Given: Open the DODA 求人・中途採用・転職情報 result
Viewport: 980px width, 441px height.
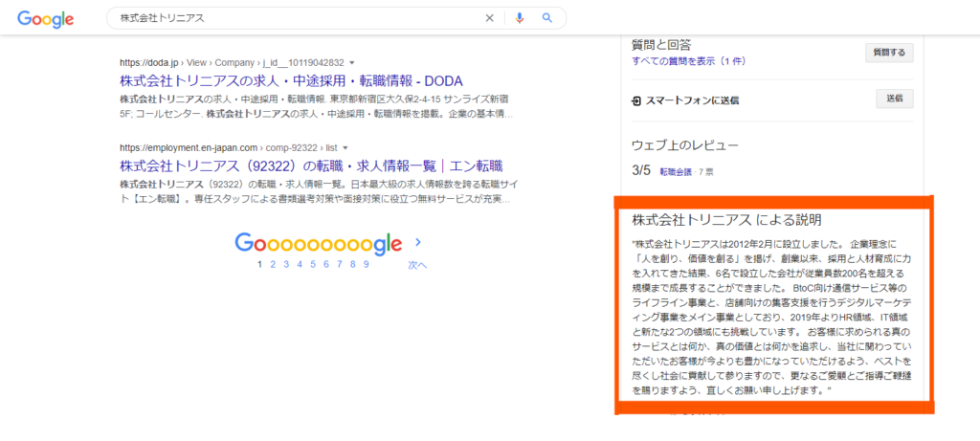Looking at the screenshot, I should tap(291, 81).
